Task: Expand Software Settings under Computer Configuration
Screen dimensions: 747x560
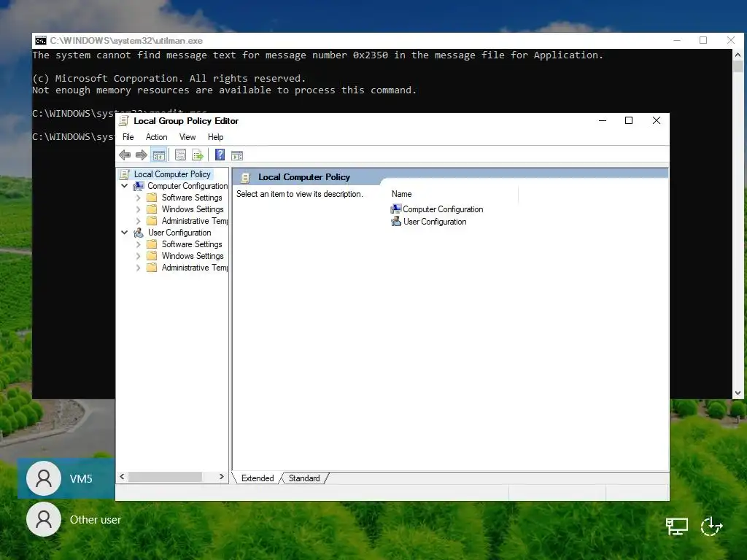Action: (x=138, y=197)
